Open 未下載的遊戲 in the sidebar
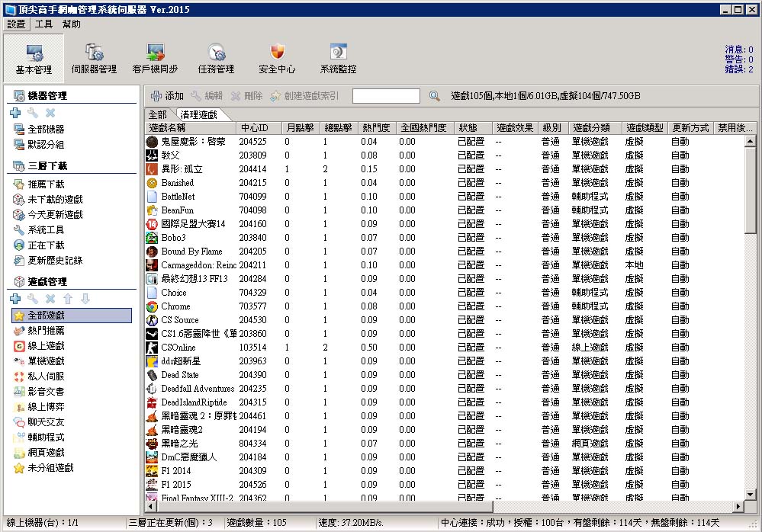Screen dimensions: 762x532 coord(49,200)
